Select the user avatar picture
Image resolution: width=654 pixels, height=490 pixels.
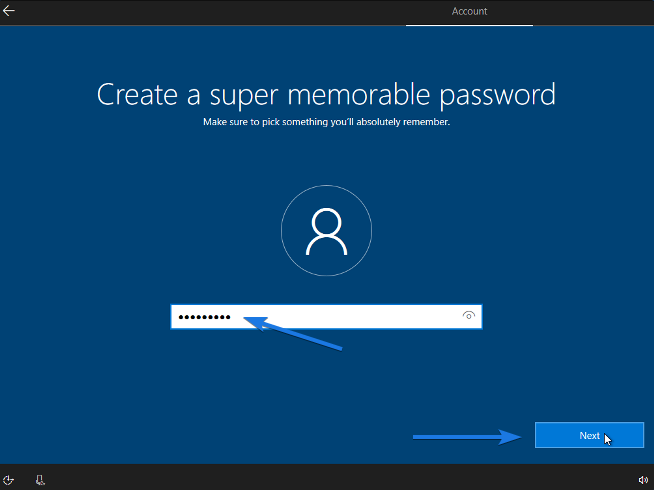pos(327,231)
